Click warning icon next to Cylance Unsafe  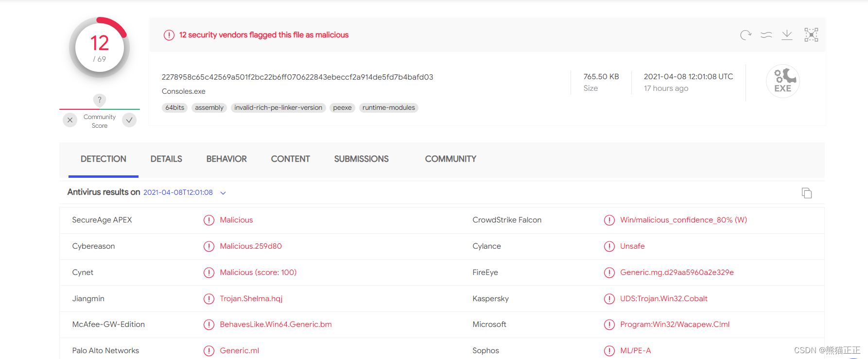coord(609,246)
